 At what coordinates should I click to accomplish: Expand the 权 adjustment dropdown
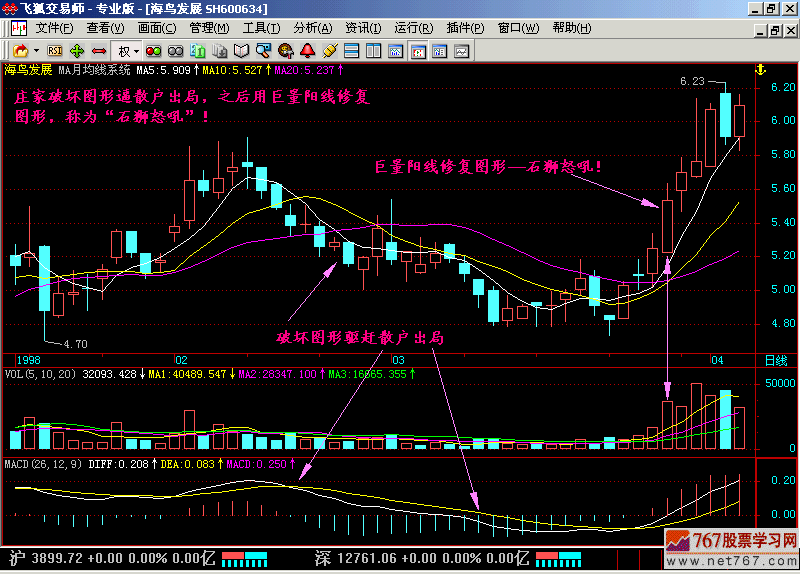click(x=136, y=50)
